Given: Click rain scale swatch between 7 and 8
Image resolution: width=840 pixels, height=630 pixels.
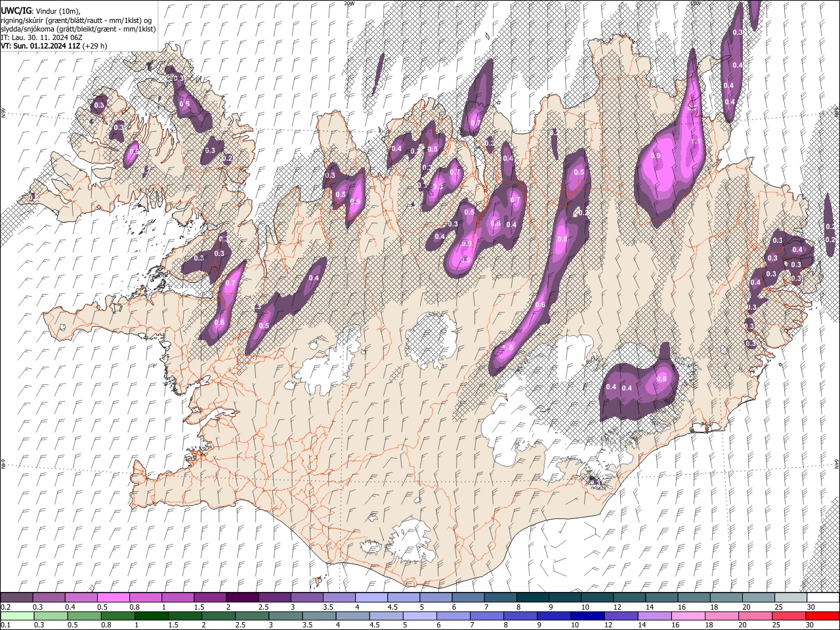Looking at the screenshot, I should [486, 616].
